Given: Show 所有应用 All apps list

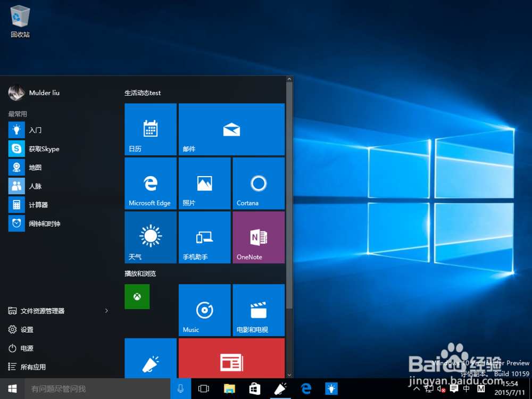Looking at the screenshot, I should point(27,367).
